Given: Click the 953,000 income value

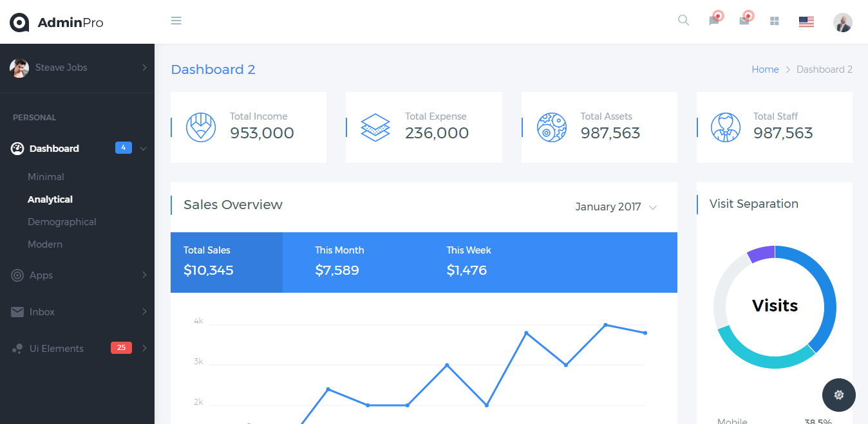Looking at the screenshot, I should tap(262, 133).
